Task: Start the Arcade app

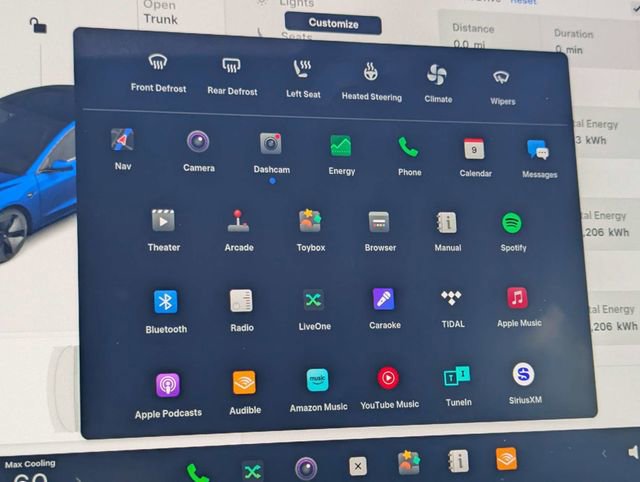Action: 238,221
